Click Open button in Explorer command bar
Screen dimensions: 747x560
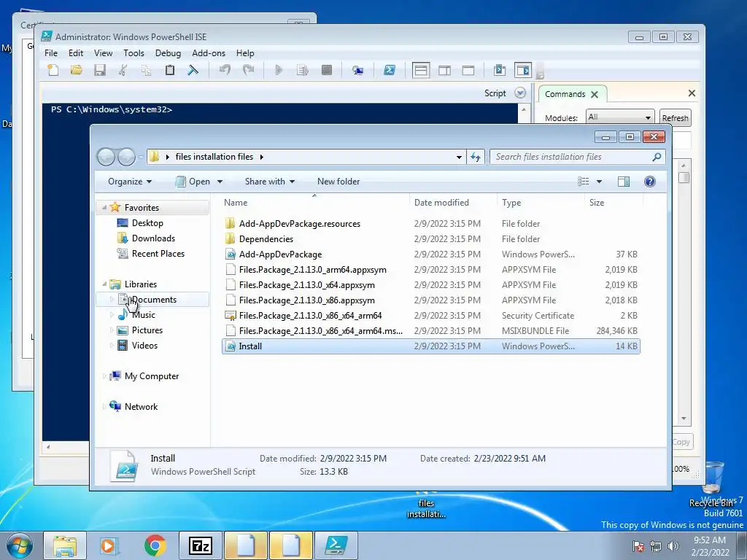coord(193,182)
